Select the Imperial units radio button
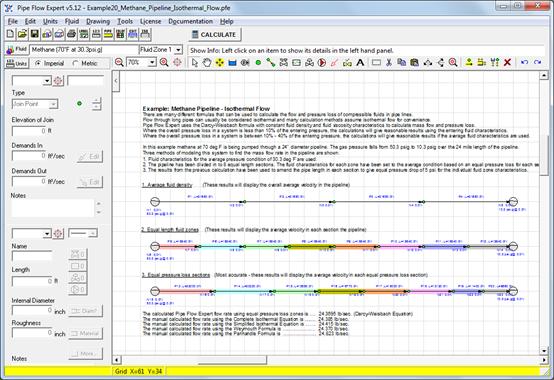Viewport: 554px width, 380px height. tap(38, 64)
